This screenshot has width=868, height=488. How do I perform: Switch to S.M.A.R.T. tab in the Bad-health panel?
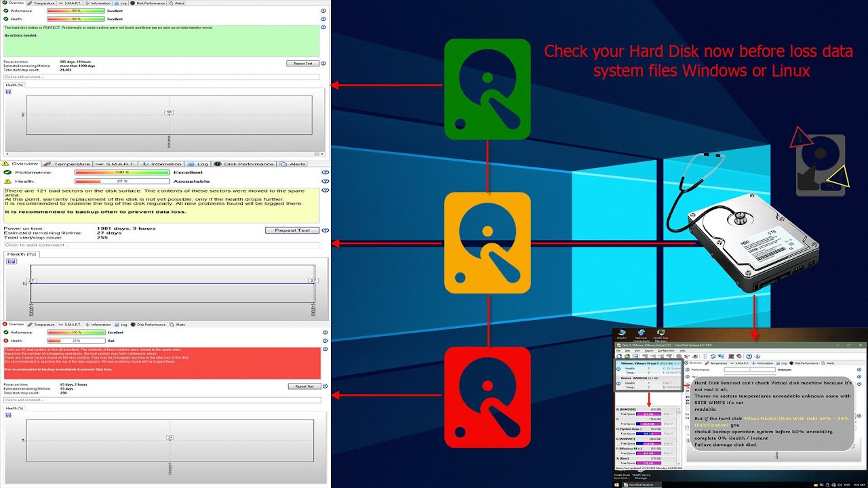[70, 324]
